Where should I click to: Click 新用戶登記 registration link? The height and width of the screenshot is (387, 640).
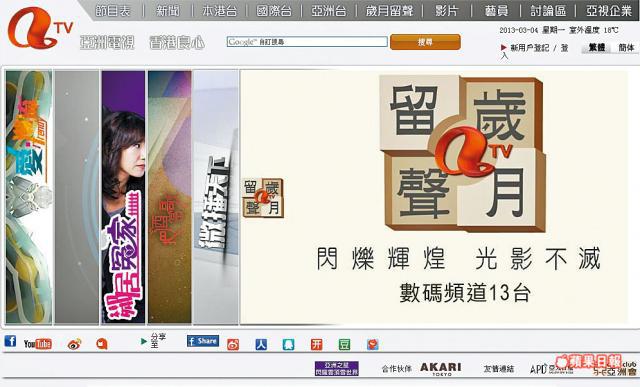(529, 48)
